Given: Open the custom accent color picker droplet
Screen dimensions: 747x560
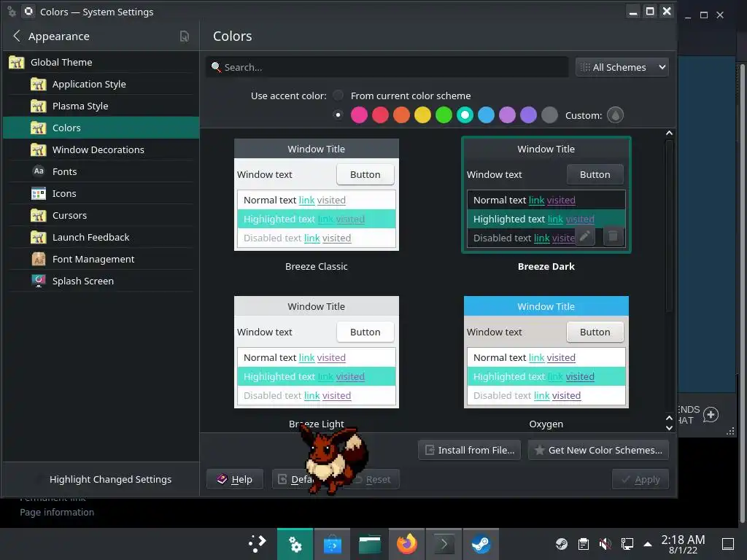Looking at the screenshot, I should coord(615,115).
